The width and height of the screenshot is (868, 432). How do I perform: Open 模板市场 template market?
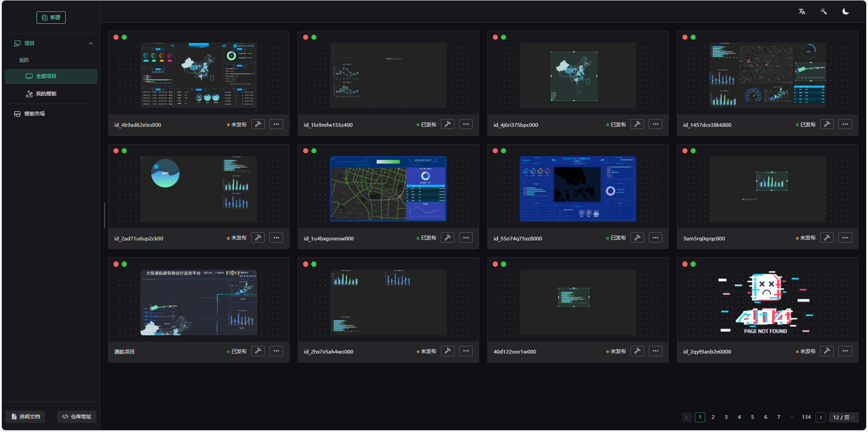pos(34,114)
